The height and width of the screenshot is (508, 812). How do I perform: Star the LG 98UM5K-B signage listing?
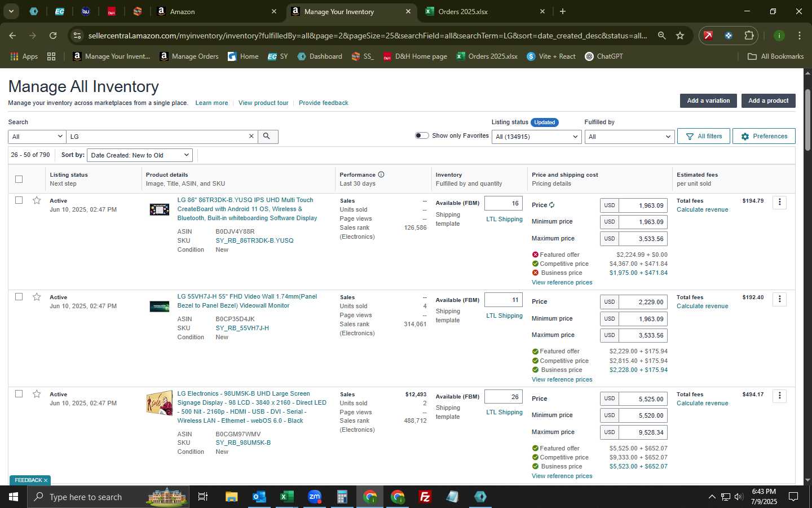37,394
